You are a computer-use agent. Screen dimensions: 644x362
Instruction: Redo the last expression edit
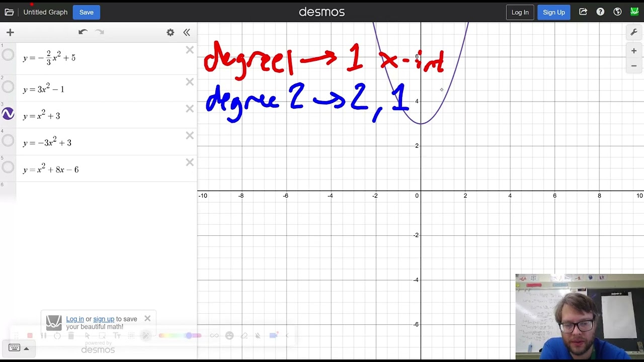[x=100, y=32]
